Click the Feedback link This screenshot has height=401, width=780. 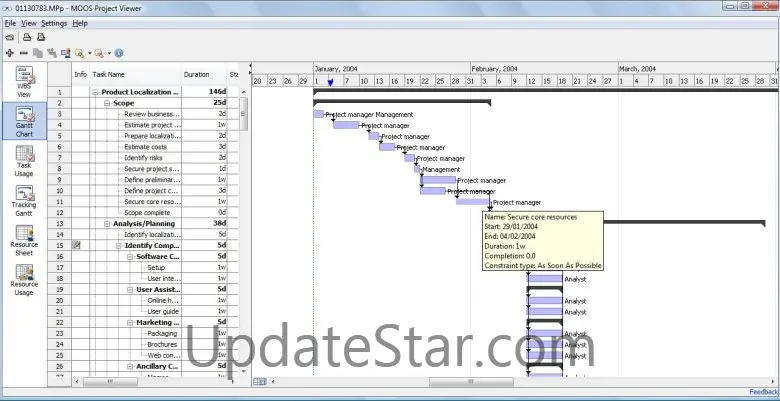coord(763,392)
